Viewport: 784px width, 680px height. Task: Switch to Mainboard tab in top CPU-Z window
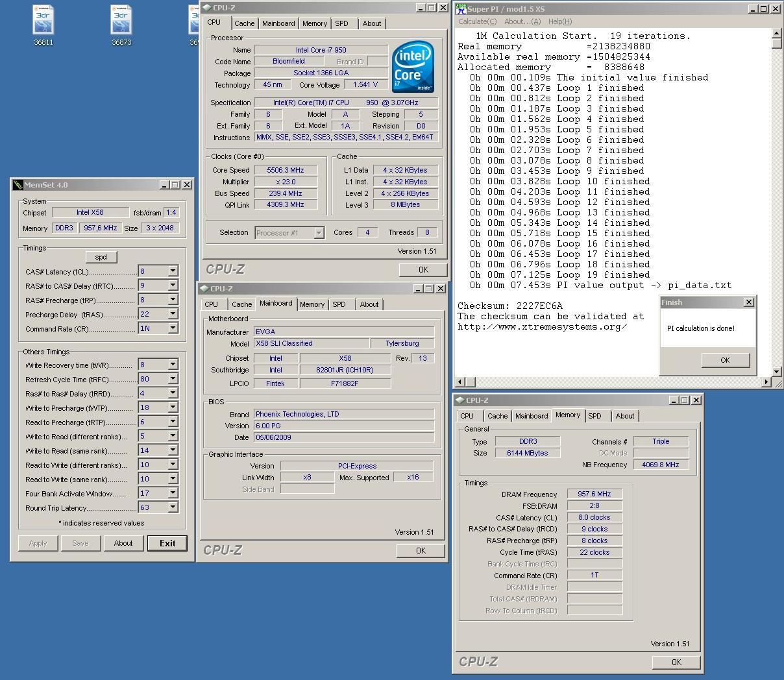point(278,23)
